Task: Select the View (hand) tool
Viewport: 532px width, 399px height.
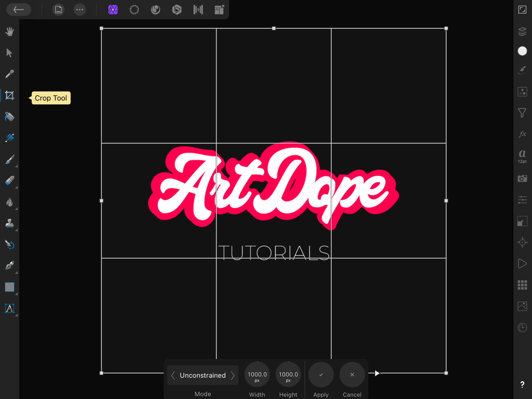Action: click(10, 32)
